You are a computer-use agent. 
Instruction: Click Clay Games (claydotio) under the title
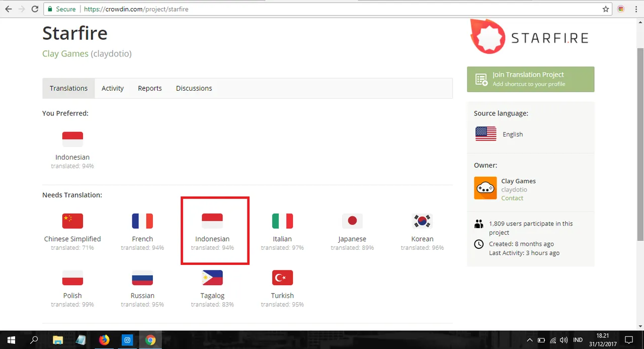click(x=87, y=53)
